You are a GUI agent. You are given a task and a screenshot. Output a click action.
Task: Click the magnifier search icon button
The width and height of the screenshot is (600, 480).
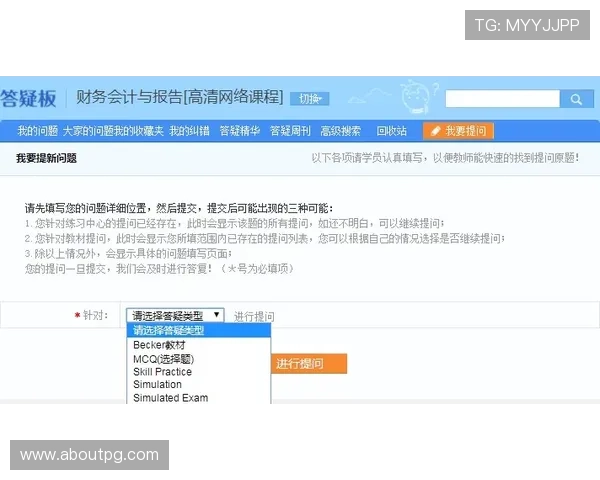point(577,99)
